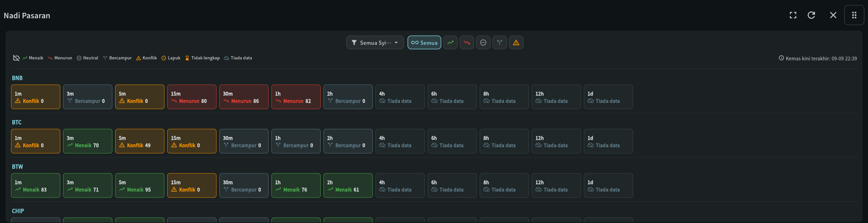Click the refresh icon in header
The width and height of the screenshot is (868, 223).
811,15
